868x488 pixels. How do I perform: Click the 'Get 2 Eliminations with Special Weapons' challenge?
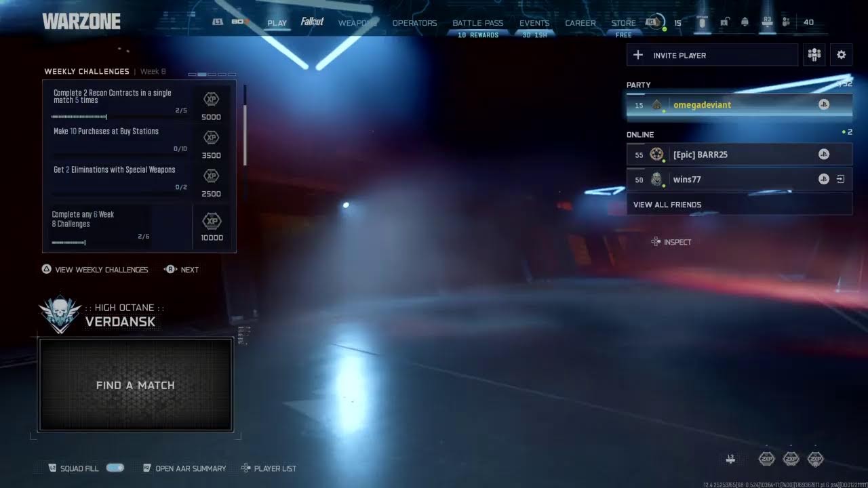pos(115,169)
